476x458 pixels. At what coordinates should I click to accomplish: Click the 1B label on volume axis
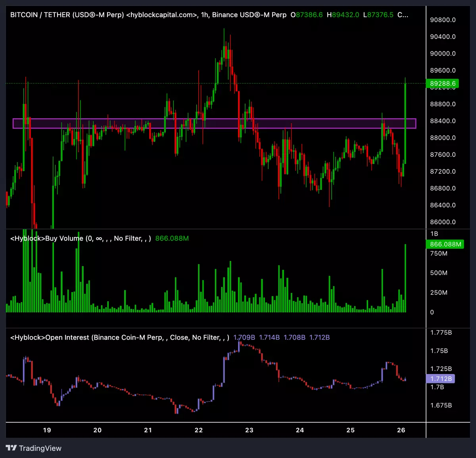tap(434, 234)
